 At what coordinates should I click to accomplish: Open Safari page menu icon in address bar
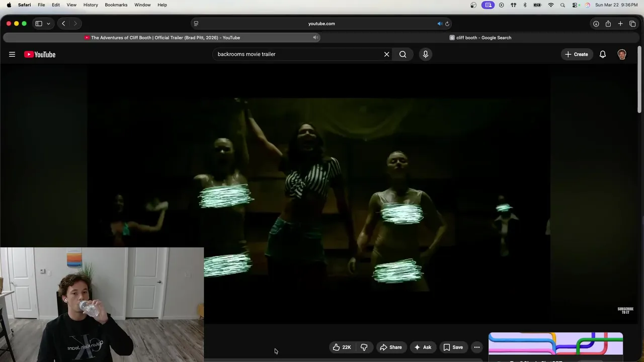(196, 24)
